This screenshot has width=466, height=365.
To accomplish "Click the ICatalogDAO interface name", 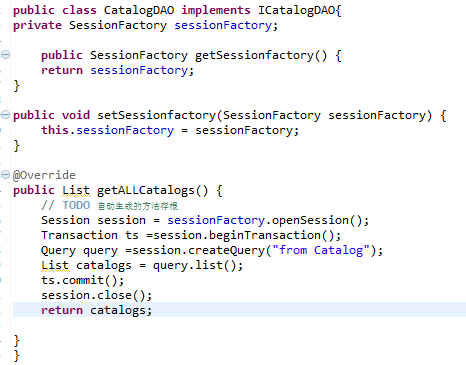I will pos(297,10).
